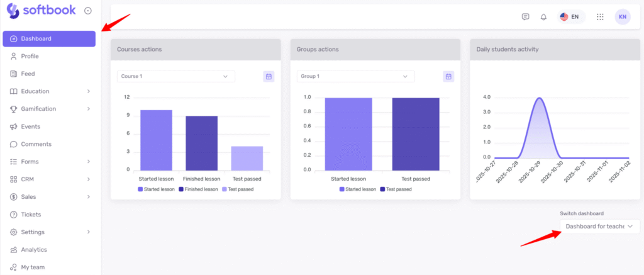Open calendar picker in Courses actions
The width and height of the screenshot is (644, 275).
coord(269,76)
